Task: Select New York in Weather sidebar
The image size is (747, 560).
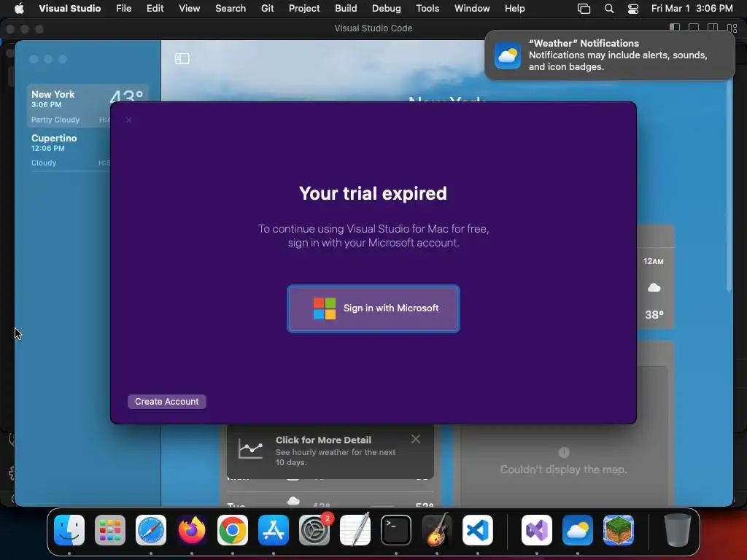Action: [x=88, y=106]
